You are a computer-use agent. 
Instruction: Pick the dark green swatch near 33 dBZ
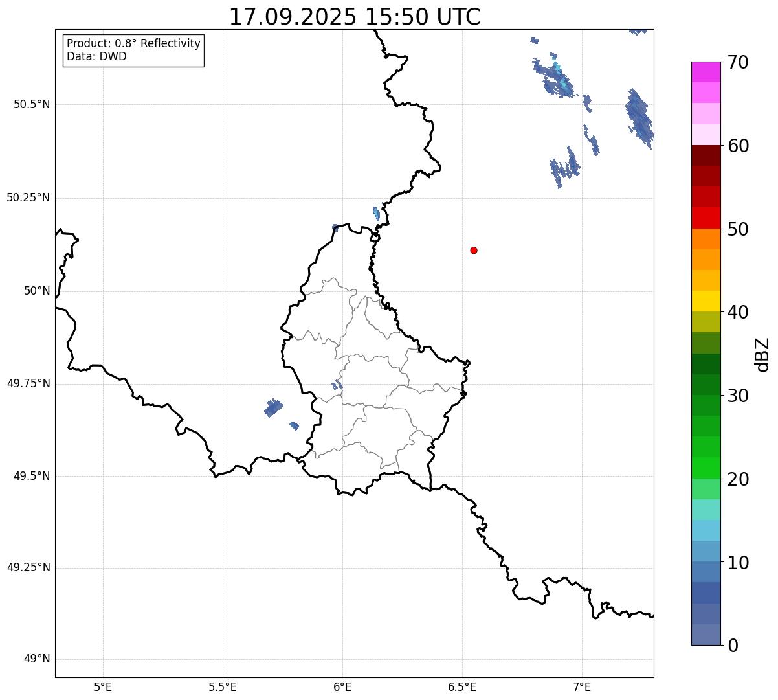click(x=706, y=364)
